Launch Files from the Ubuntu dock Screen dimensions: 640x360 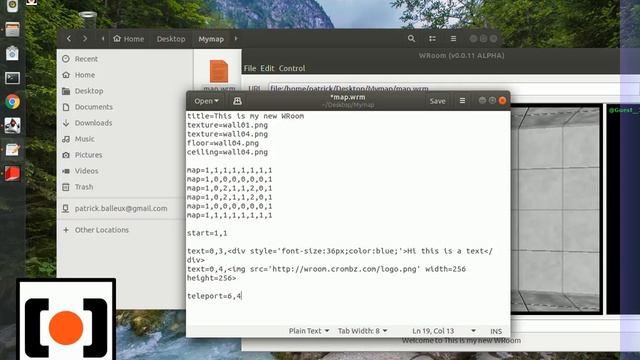click(12, 29)
